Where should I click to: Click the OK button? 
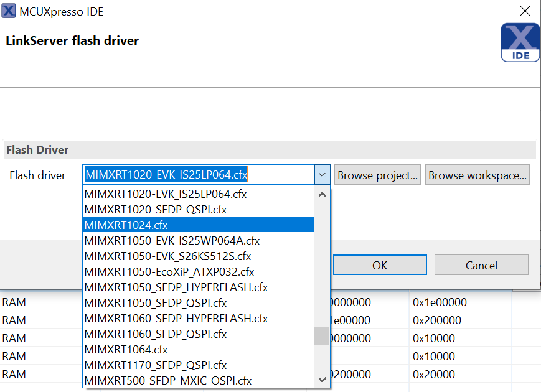tap(379, 264)
